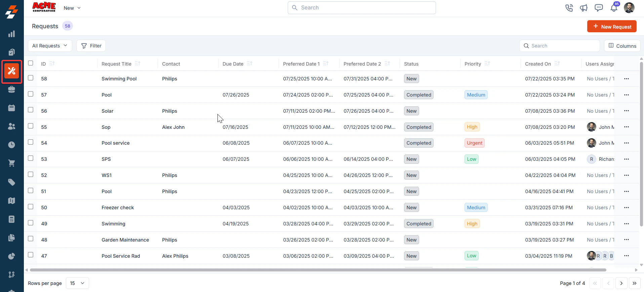Select checkbox for request 53 SPS
This screenshot has width=644, height=292.
tap(31, 158)
